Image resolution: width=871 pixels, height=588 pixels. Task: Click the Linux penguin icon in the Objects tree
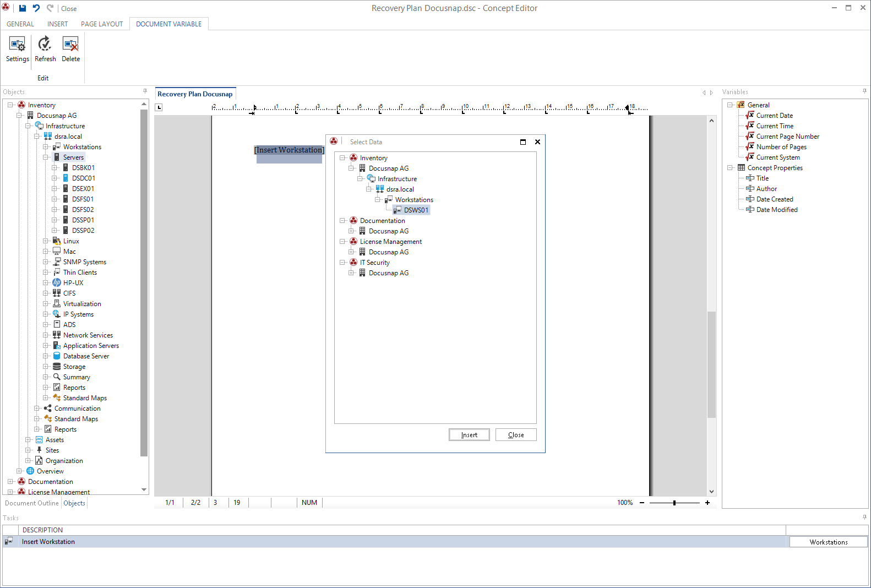coord(57,241)
